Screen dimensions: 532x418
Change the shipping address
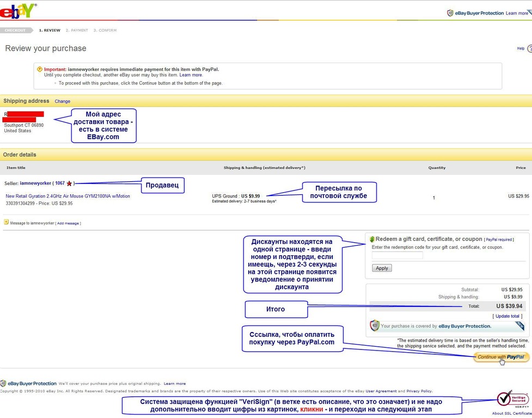click(63, 101)
